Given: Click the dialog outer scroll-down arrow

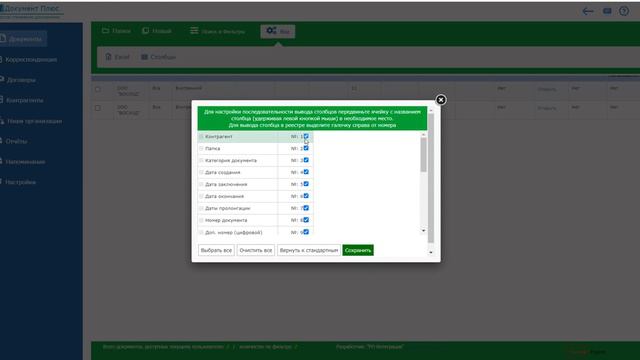Looking at the screenshot, I should 431,253.
